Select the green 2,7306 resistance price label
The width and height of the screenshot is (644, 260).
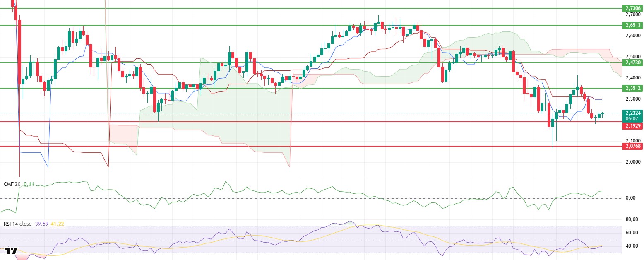(633, 8)
